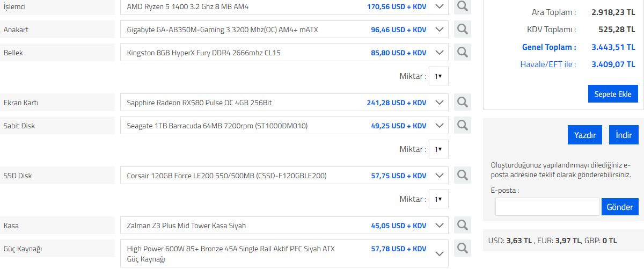Click the İndir button

click(x=624, y=135)
